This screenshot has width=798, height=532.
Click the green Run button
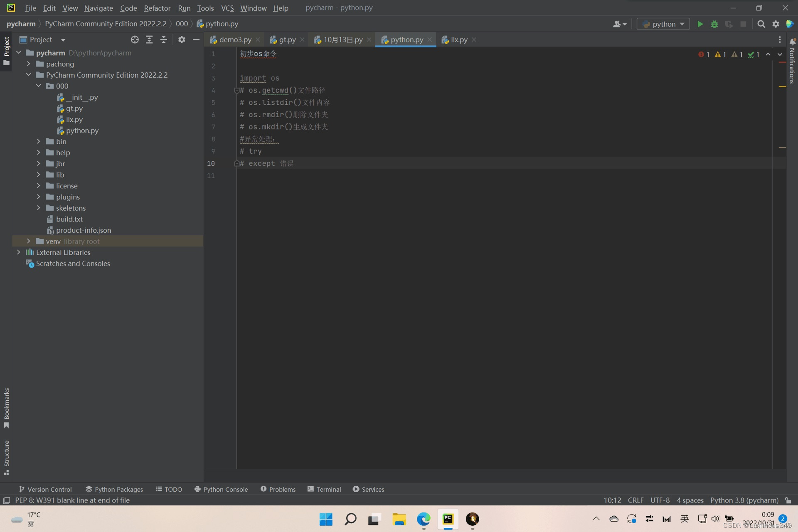pyautogui.click(x=700, y=24)
